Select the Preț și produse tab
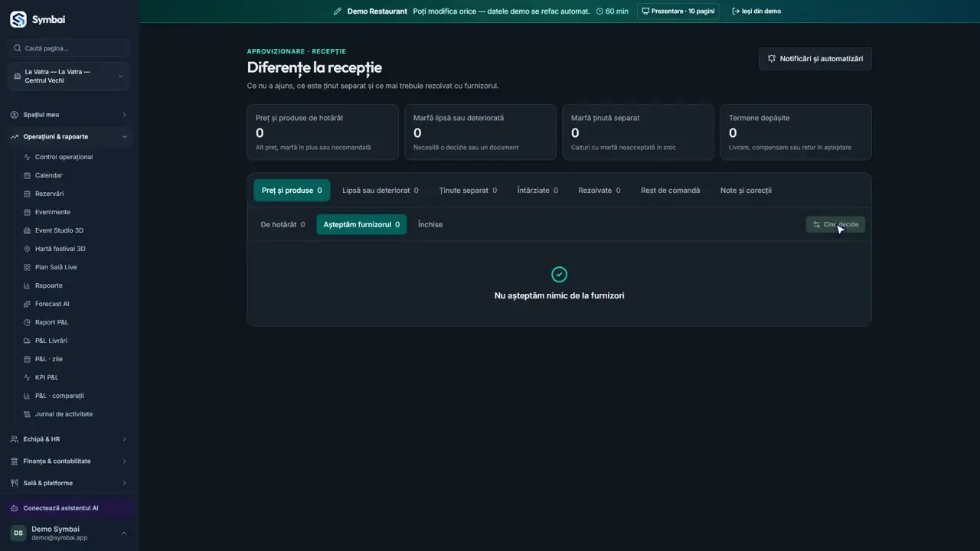Image resolution: width=980 pixels, height=551 pixels. click(x=292, y=191)
